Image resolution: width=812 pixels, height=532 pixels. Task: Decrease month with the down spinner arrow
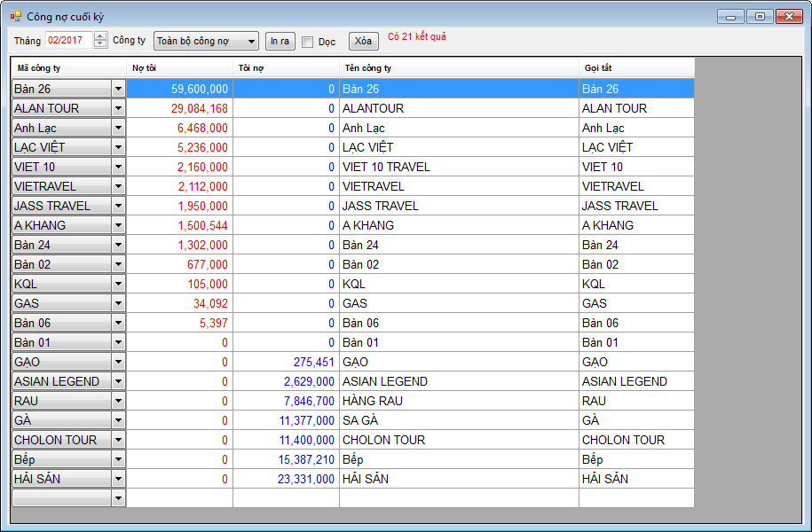[x=100, y=45]
